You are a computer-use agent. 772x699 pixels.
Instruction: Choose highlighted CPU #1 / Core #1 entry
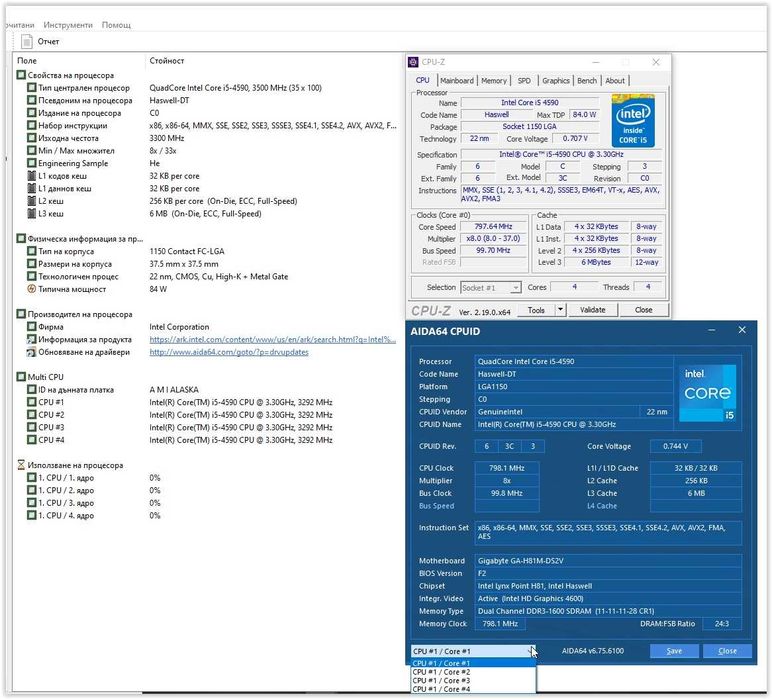coord(474,663)
